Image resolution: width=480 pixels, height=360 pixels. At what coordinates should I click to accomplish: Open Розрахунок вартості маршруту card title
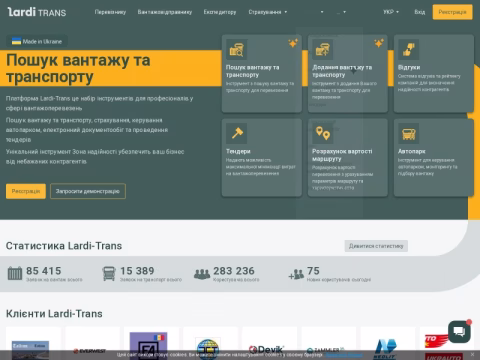tap(342, 155)
